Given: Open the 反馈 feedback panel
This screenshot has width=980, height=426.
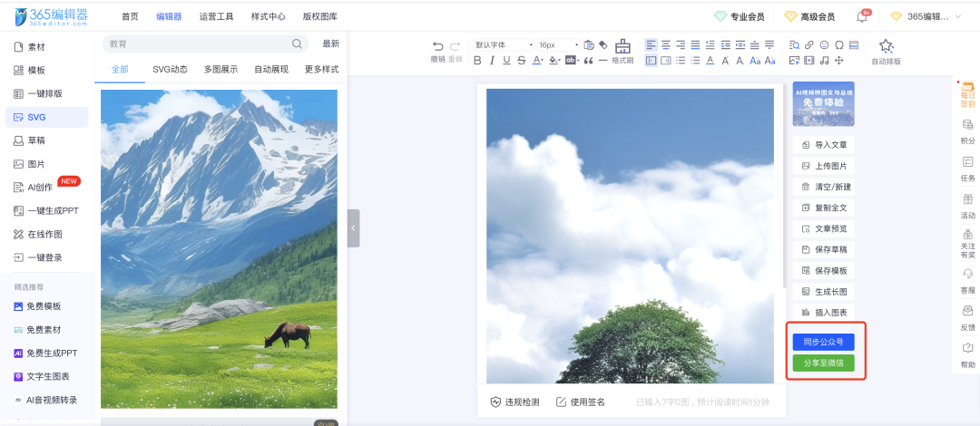Looking at the screenshot, I should (967, 318).
